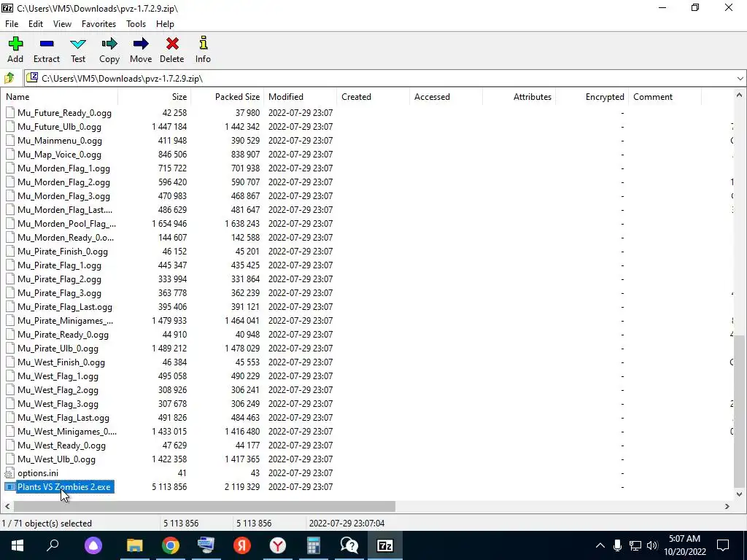Sort by Packed Size column header
The image size is (747, 560).
228,97
